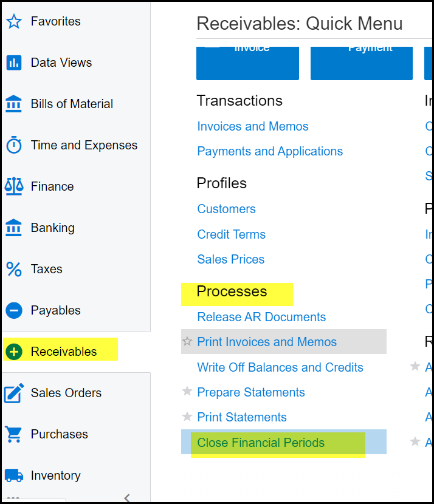Open the Receivables menu item
This screenshot has height=504, width=434.
[x=63, y=352]
